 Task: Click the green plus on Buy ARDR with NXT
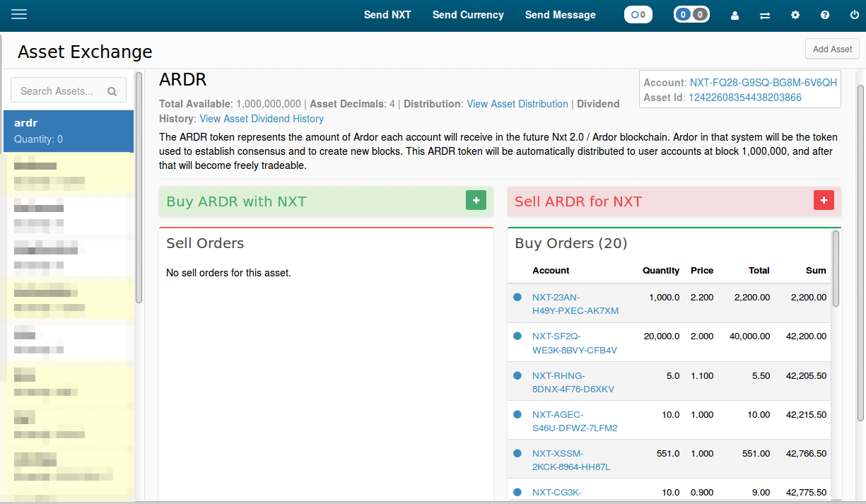[x=476, y=201]
